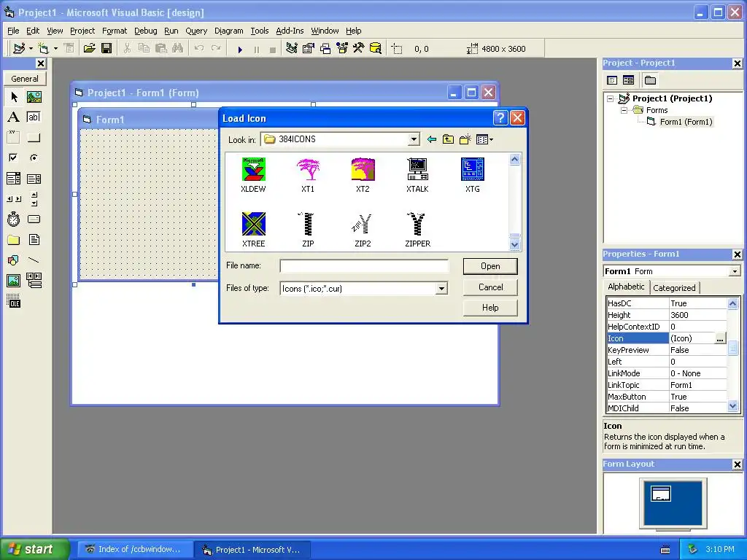Click the Toolbox hammer and wrench icon
This screenshot has height=560, width=747.
(x=358, y=48)
